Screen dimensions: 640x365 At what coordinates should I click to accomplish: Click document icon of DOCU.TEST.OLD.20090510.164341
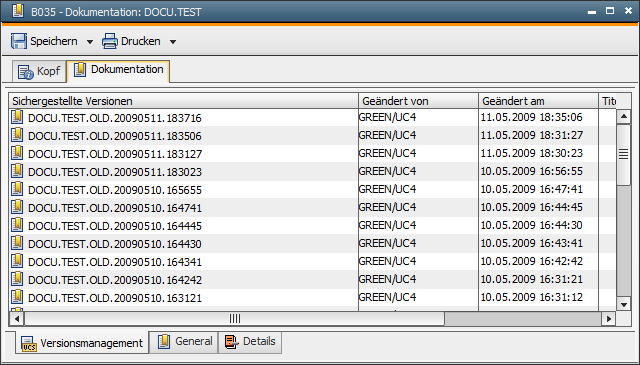(17, 260)
